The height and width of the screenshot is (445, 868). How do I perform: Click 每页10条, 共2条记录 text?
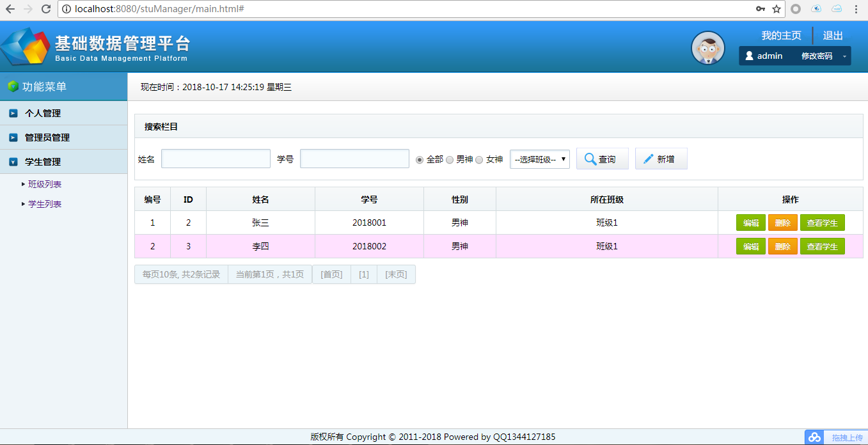point(181,274)
